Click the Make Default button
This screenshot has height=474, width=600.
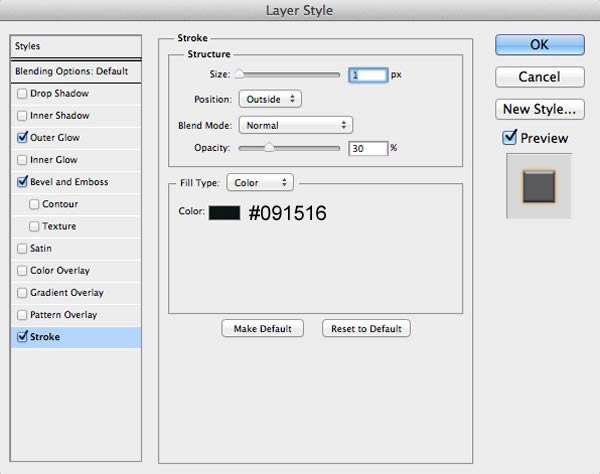coord(262,329)
